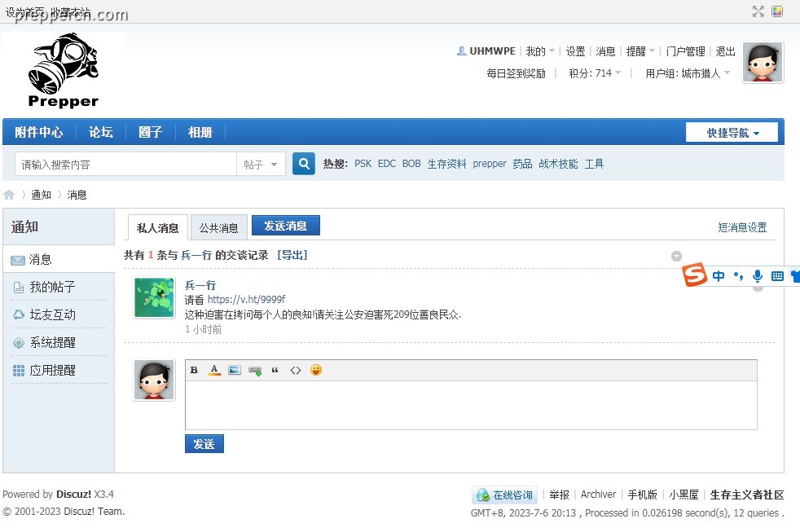Screen dimensions: 800x532
Task: Open 相册 in the nav bar
Action: (x=200, y=132)
